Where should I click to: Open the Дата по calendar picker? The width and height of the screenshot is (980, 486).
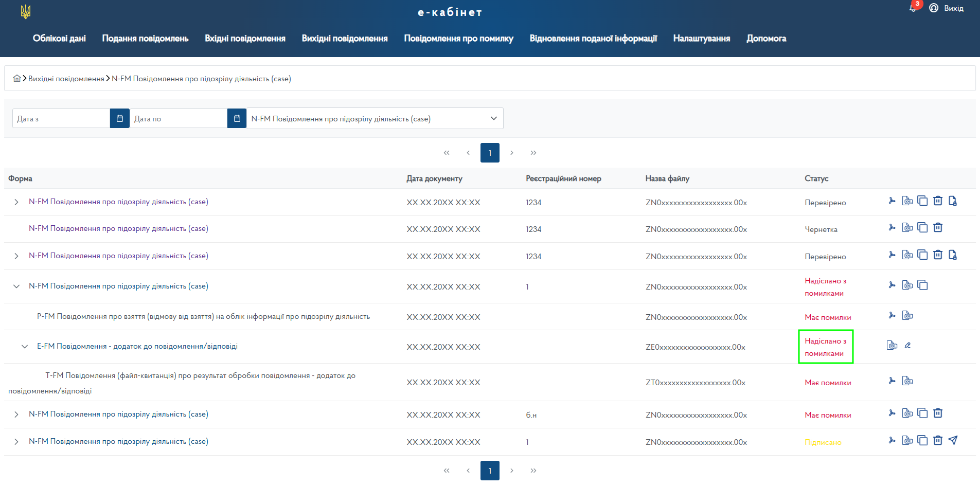coord(237,118)
